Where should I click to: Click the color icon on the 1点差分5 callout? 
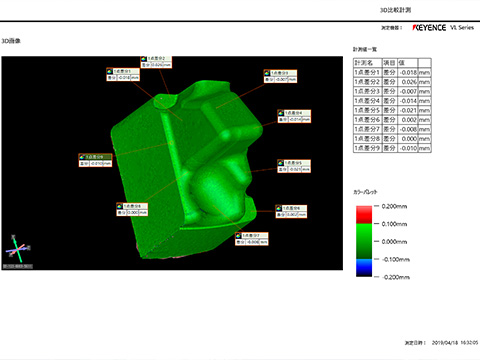[x=281, y=163]
